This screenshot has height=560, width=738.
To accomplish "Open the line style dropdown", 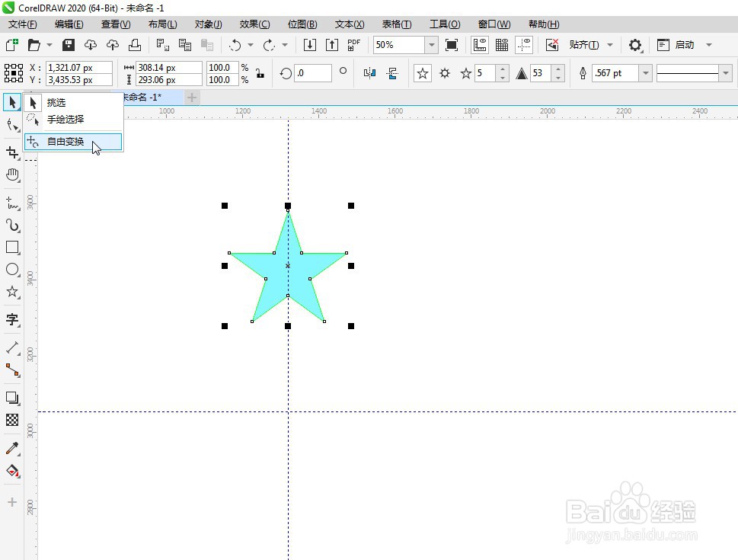I will pyautogui.click(x=726, y=73).
